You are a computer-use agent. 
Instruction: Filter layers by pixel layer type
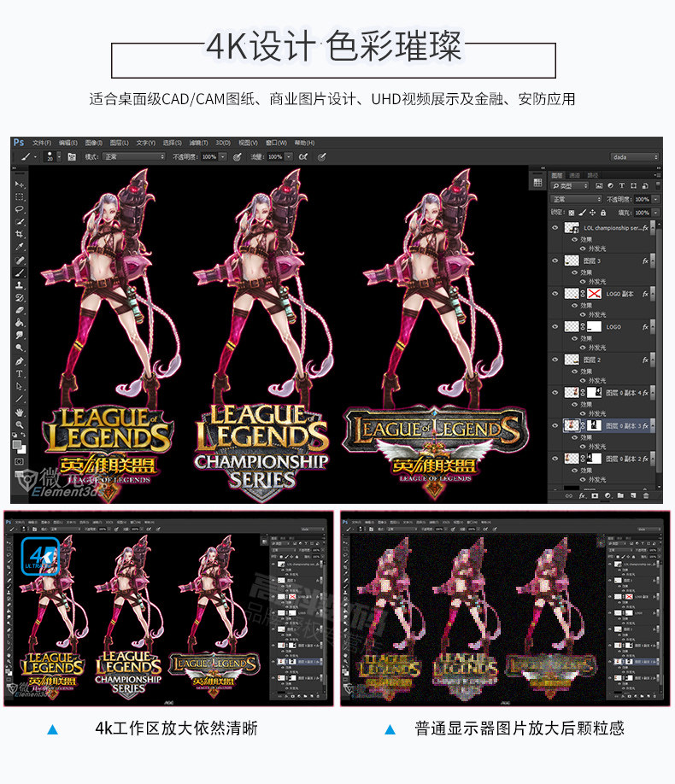tap(599, 186)
